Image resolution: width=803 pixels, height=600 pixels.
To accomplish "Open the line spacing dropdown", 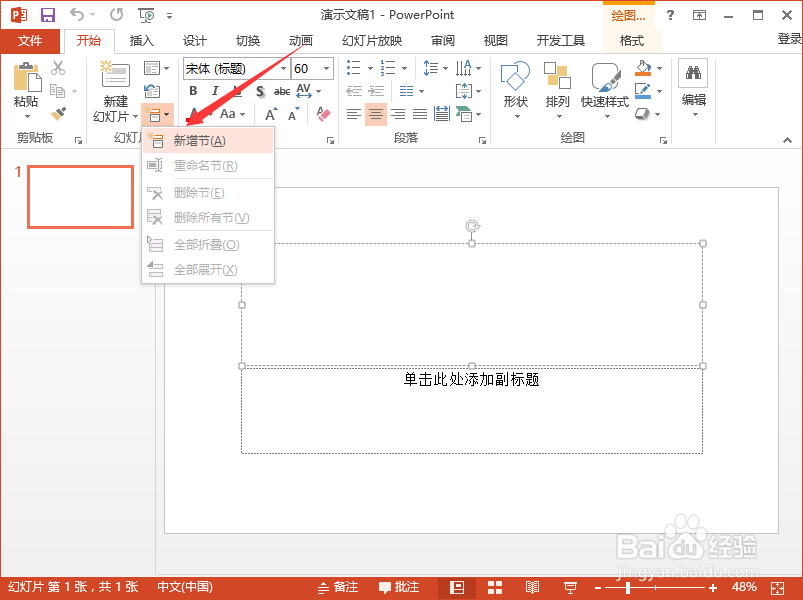I will coord(431,68).
